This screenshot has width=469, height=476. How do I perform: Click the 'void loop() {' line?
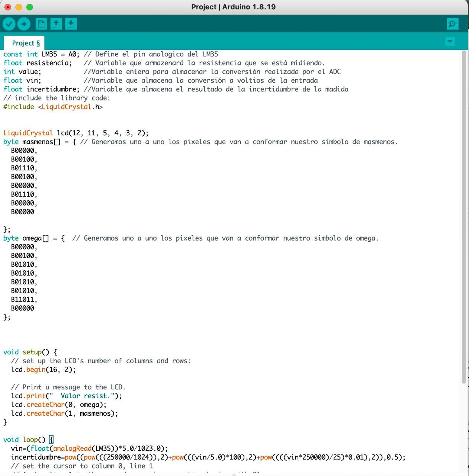point(28,440)
